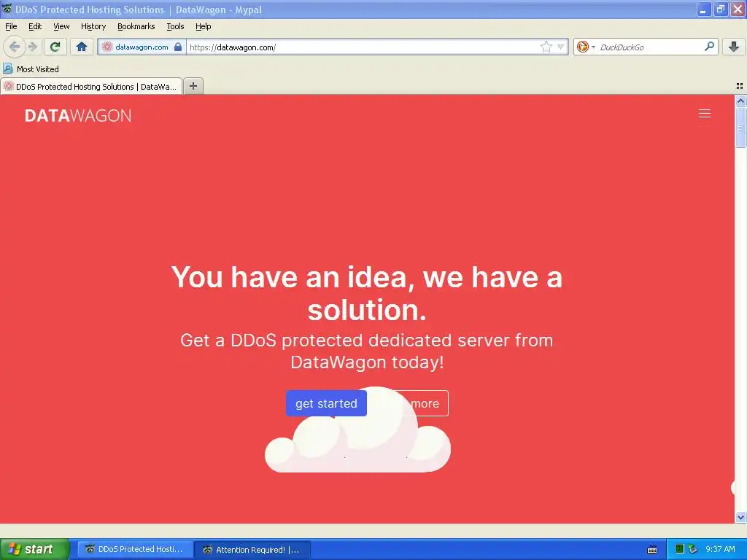
Task: Open the URL history dropdown arrow
Action: pyautogui.click(x=561, y=47)
